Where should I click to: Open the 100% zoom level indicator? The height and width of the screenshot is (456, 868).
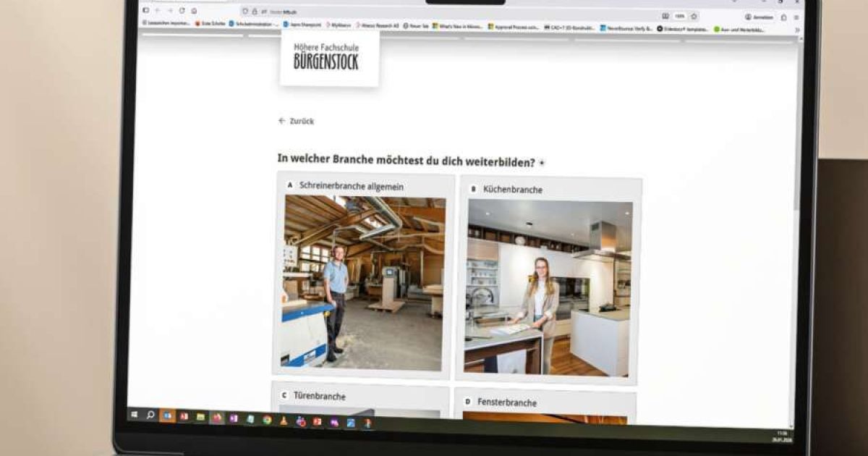tap(680, 16)
